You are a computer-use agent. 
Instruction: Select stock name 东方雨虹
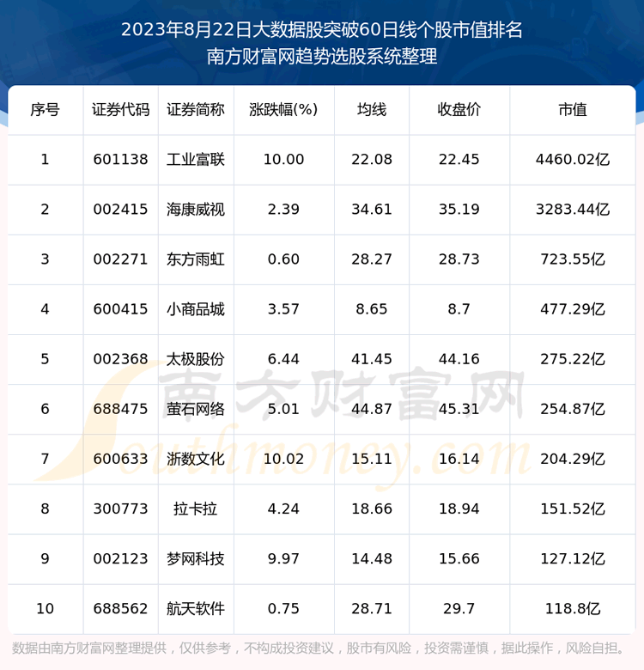tap(196, 259)
